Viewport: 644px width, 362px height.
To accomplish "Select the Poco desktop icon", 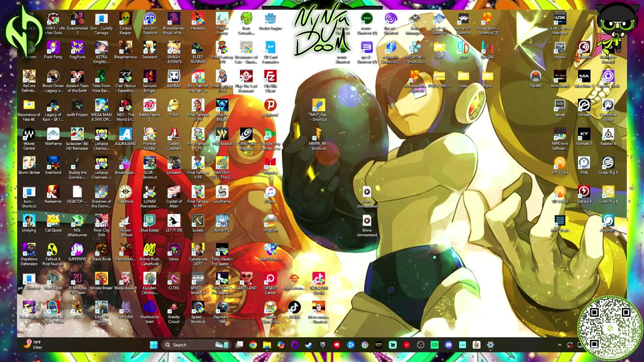I will point(174,108).
